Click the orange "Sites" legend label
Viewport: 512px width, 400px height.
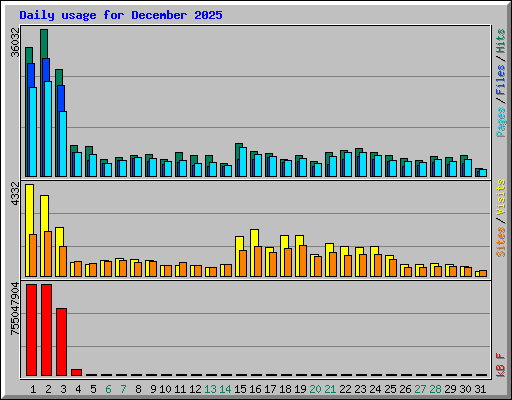coord(500,242)
